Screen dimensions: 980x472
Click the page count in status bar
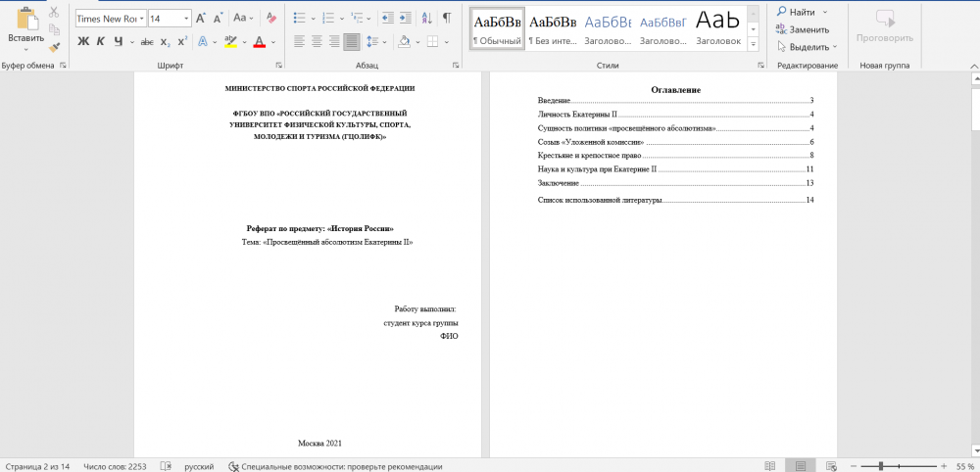point(39,466)
